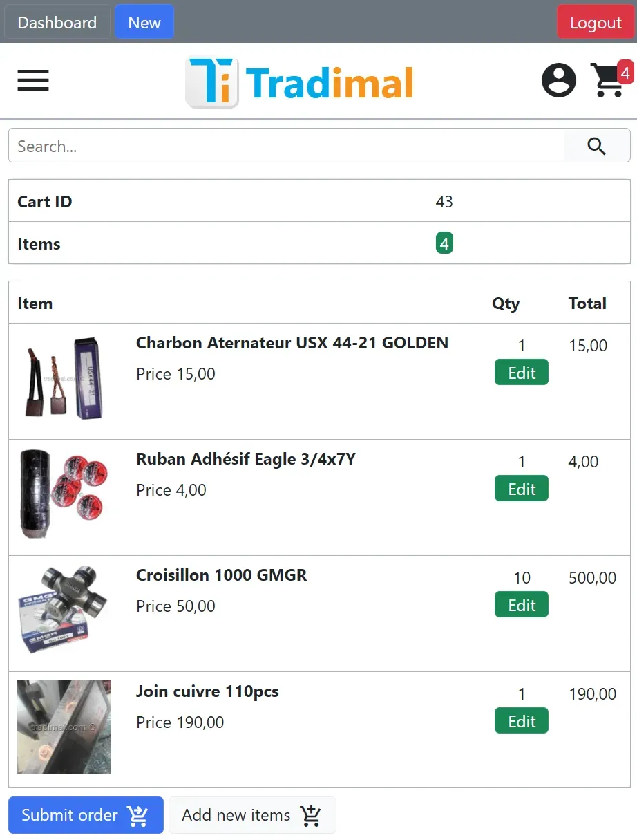Open the Croisillon 1000 GMGR product image
The image size is (637, 840).
click(64, 610)
